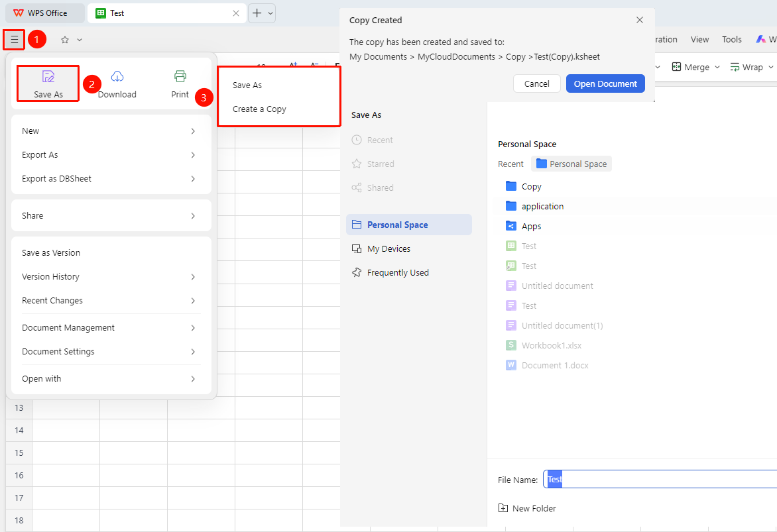The height and width of the screenshot is (532, 777).
Task: Open Export as DBSheet submenu
Action: tap(111, 178)
